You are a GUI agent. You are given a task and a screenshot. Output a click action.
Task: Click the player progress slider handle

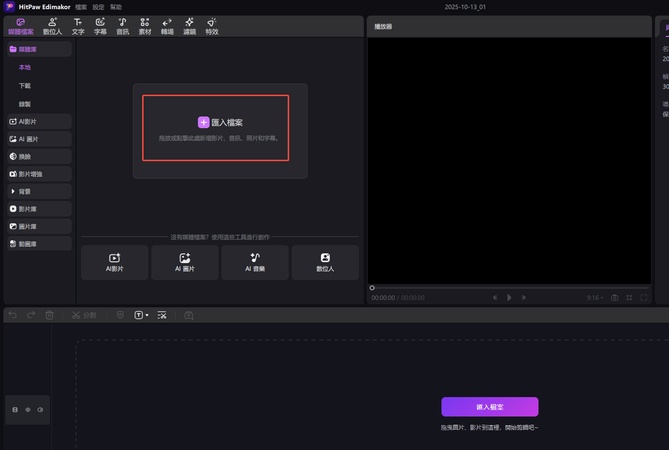point(372,288)
